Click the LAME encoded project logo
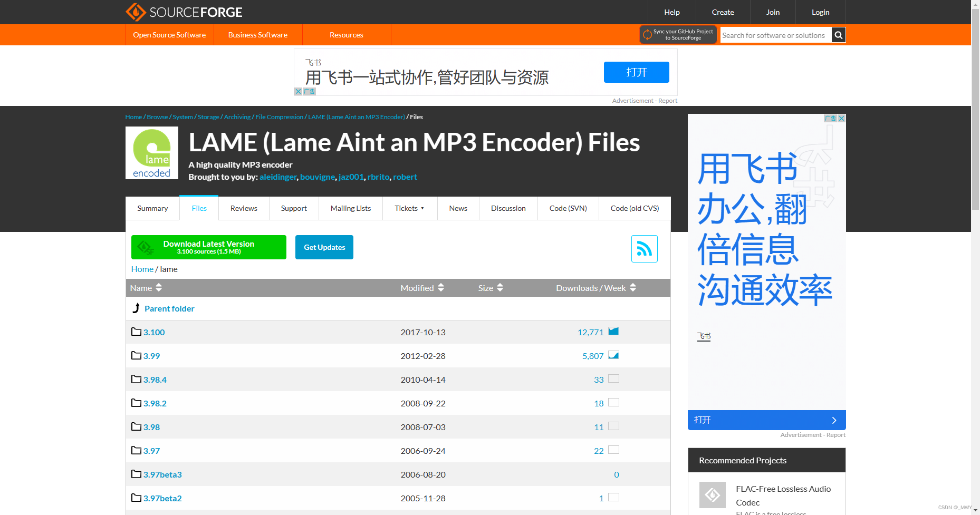Screen dimensions: 980x515 152,153
